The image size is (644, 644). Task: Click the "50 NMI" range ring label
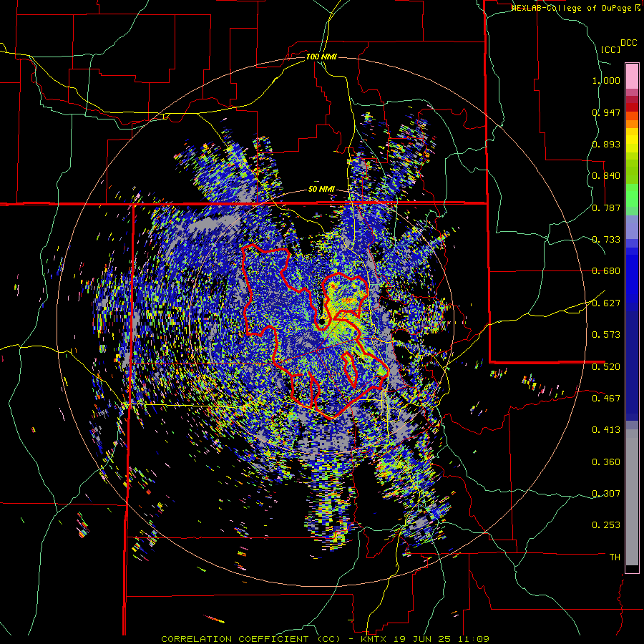(x=321, y=190)
